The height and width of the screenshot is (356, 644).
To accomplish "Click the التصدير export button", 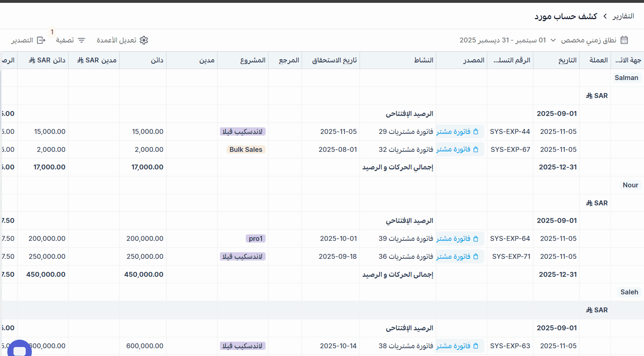I will [x=28, y=40].
